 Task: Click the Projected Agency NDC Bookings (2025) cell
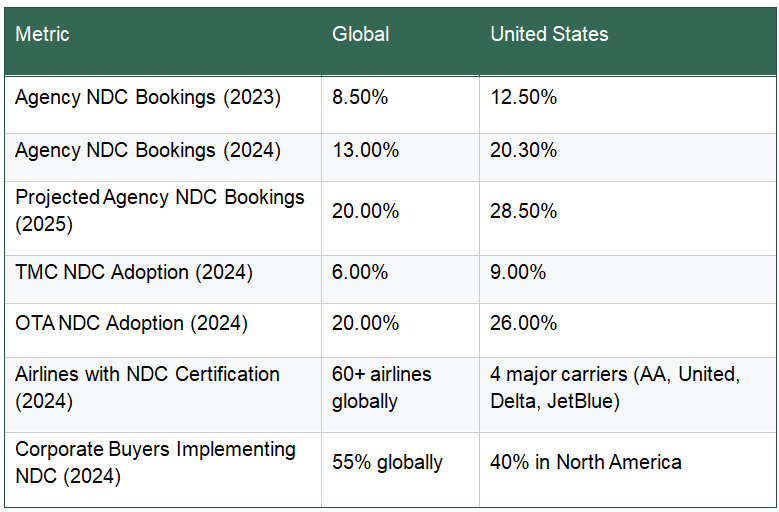(160, 210)
